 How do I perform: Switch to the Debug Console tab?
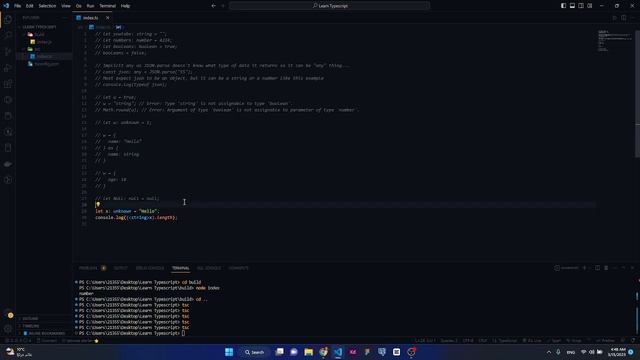click(x=150, y=268)
